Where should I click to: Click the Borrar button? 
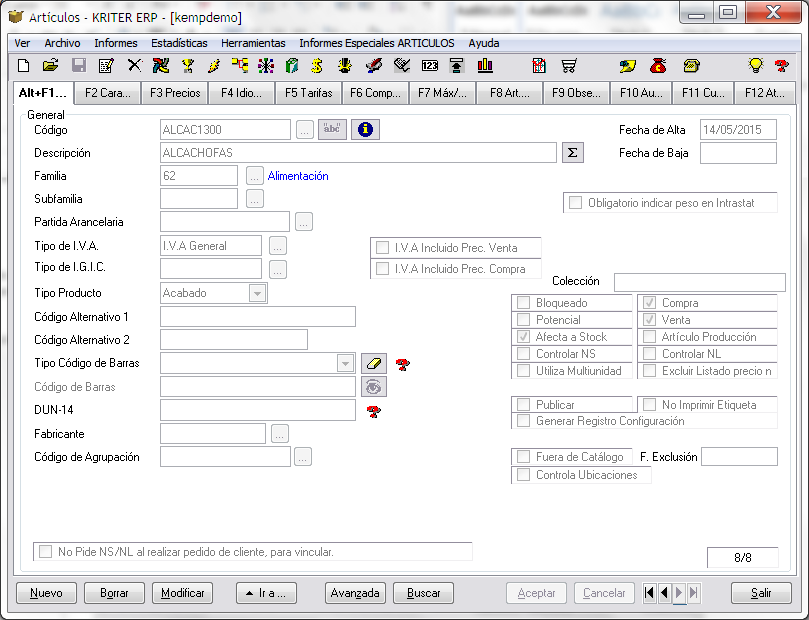[114, 593]
